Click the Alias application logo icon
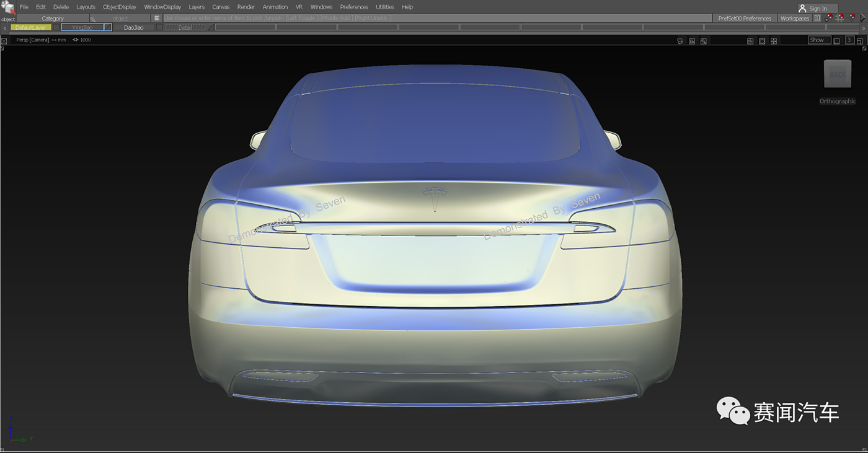Viewport: 868px width, 453px height. (x=7, y=7)
